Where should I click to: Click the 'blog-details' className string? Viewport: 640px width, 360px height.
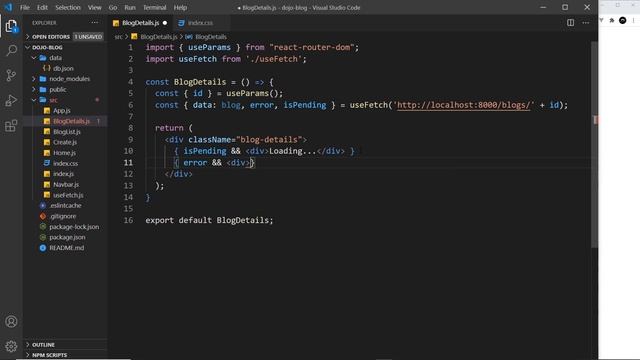tap(269, 140)
